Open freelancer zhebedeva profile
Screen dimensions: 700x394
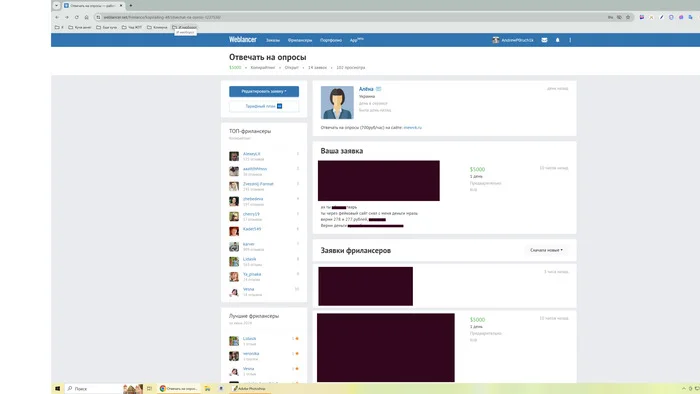[x=253, y=199]
